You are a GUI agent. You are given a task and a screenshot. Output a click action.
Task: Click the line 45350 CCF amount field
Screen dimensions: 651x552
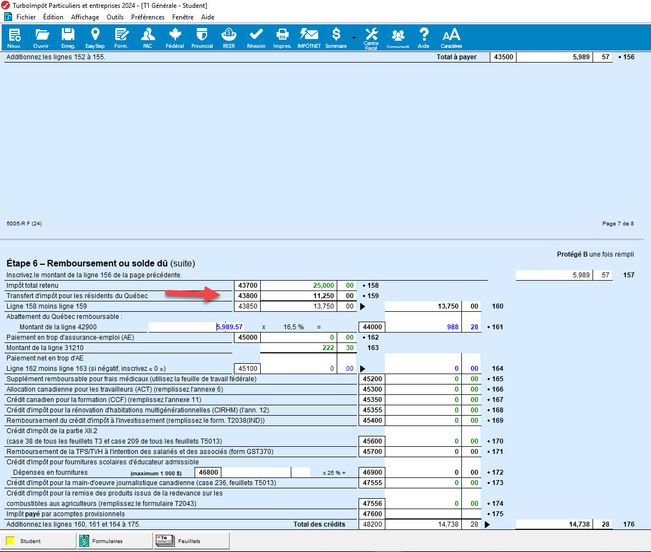[423, 400]
